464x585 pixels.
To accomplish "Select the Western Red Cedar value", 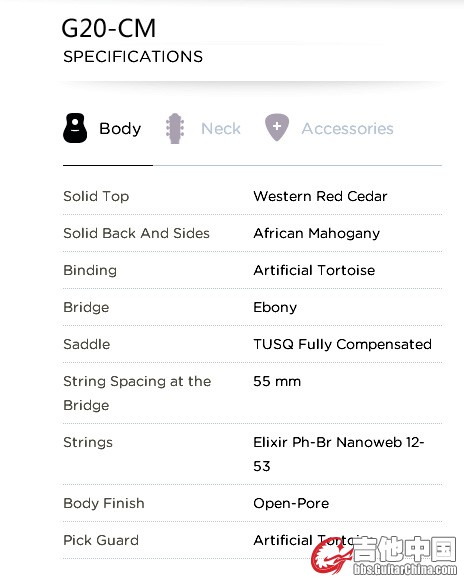I will (x=320, y=196).
